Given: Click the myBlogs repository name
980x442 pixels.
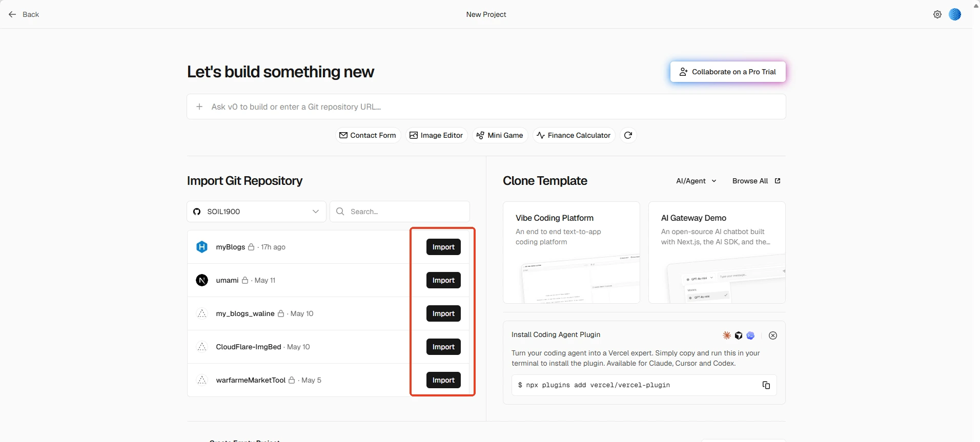Looking at the screenshot, I should tap(231, 247).
